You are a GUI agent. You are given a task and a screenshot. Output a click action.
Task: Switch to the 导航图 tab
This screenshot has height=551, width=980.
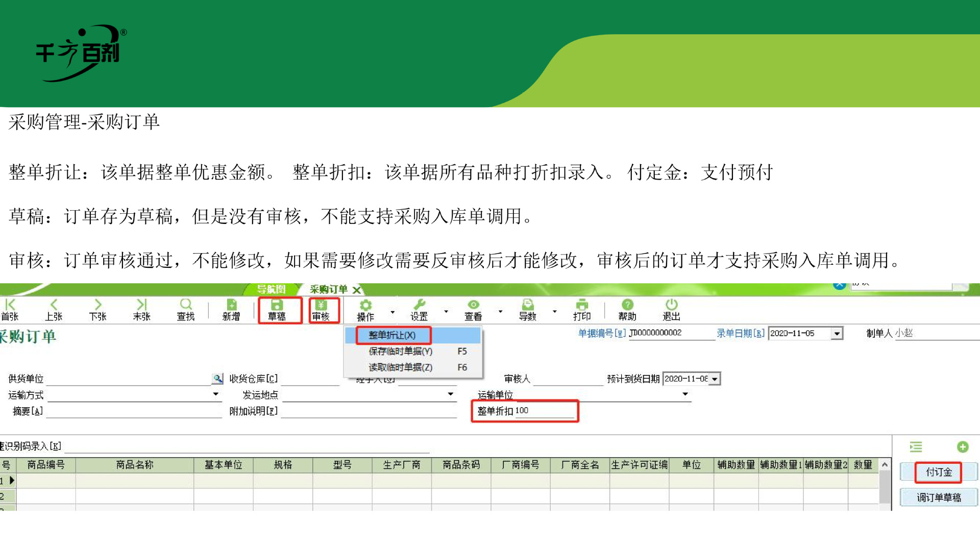271,289
